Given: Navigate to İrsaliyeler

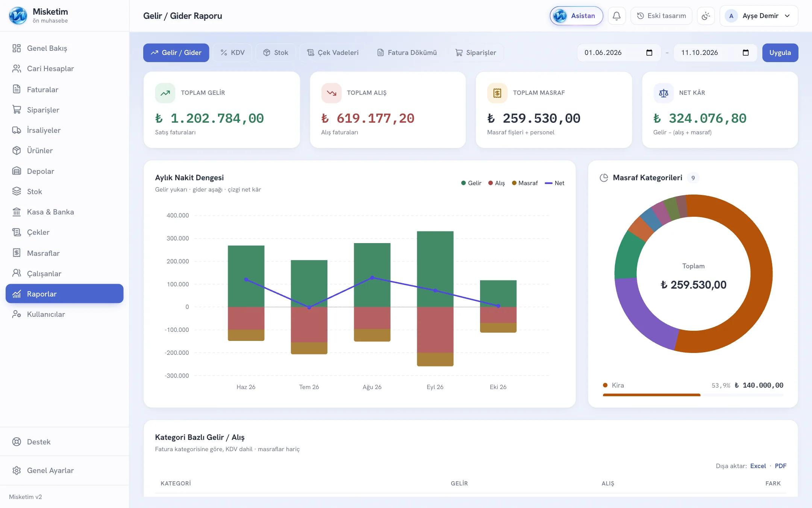Looking at the screenshot, I should click(x=65, y=130).
